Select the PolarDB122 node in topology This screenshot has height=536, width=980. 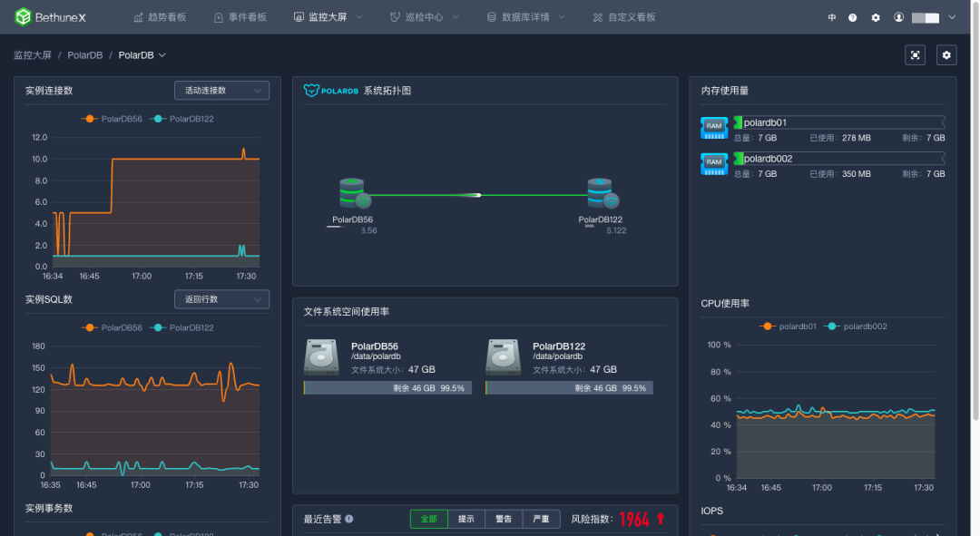click(600, 194)
